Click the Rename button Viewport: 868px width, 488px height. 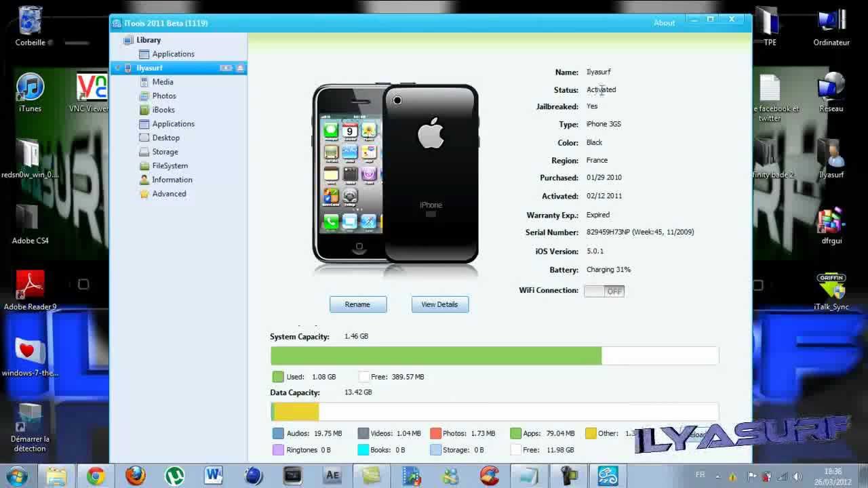358,304
